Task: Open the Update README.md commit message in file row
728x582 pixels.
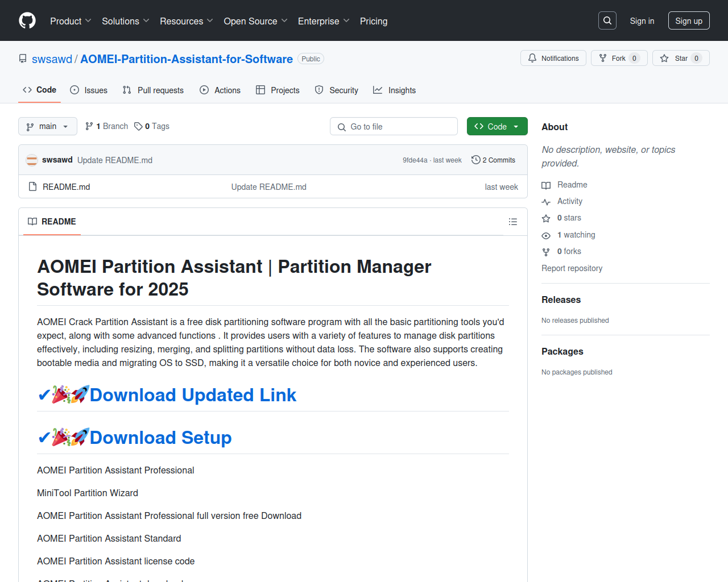Action: pyautogui.click(x=269, y=187)
